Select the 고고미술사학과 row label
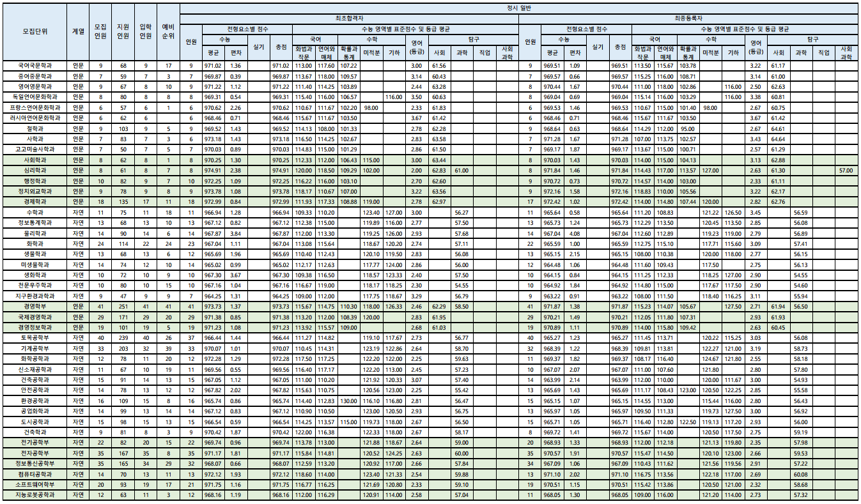The height and width of the screenshot is (504, 861). (35, 149)
